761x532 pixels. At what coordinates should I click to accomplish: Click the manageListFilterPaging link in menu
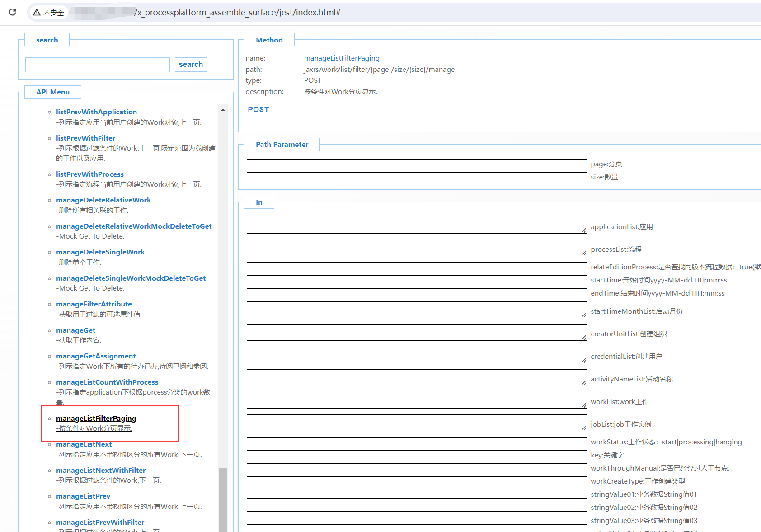(96, 419)
